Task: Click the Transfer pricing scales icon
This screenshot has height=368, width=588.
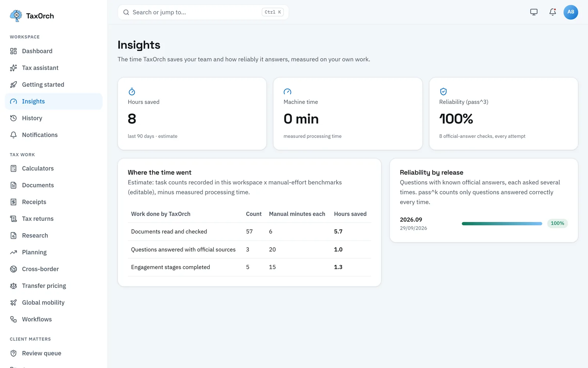Action: (x=14, y=286)
